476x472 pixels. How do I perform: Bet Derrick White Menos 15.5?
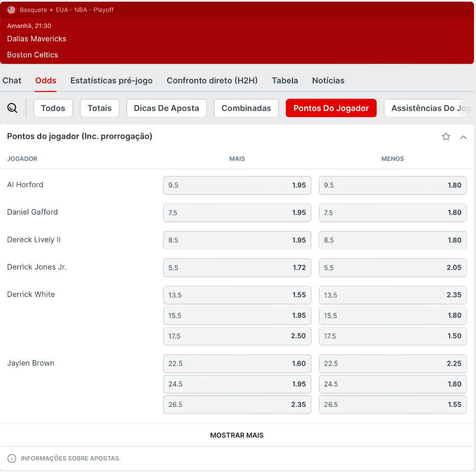pyautogui.click(x=393, y=315)
